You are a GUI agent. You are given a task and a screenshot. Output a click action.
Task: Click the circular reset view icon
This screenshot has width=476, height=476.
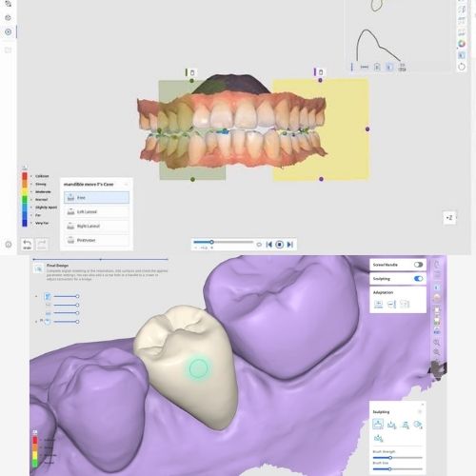tap(462, 67)
